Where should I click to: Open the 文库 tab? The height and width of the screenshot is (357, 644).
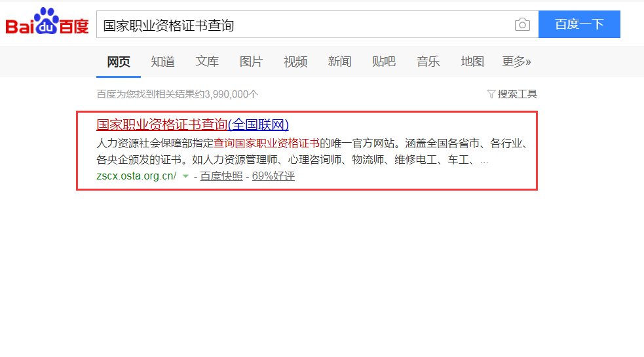coord(207,62)
